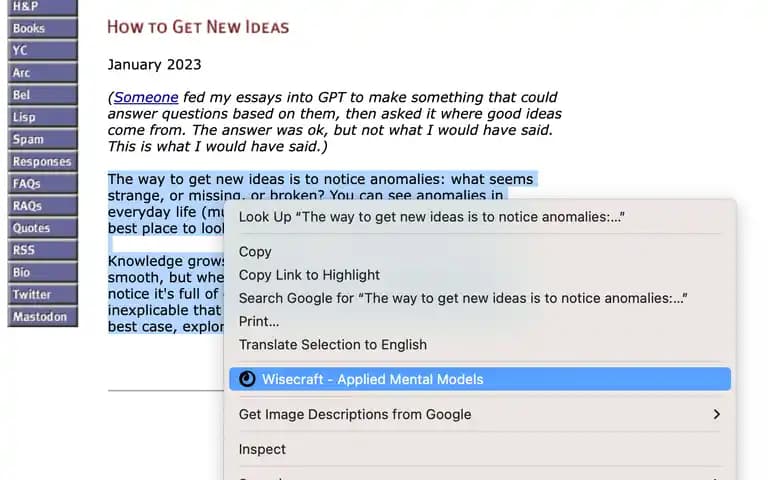Open the Someone hyperlink

146,97
